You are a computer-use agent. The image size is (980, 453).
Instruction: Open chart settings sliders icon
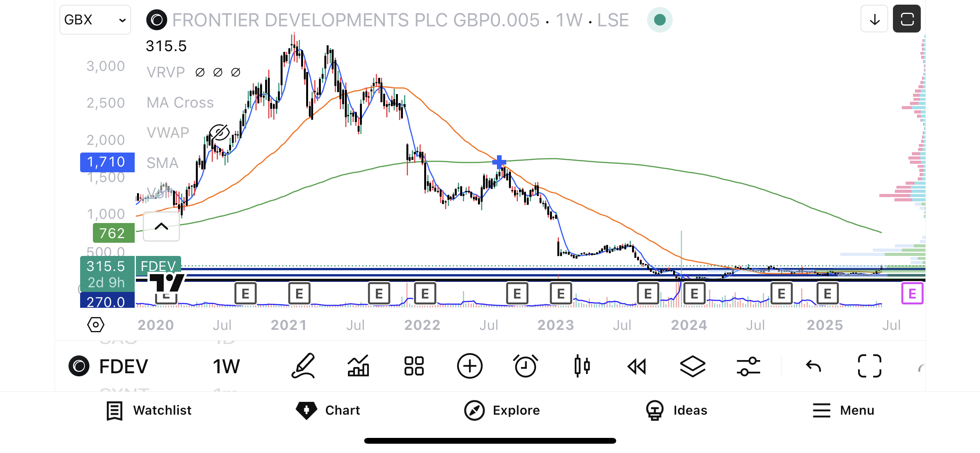click(748, 366)
